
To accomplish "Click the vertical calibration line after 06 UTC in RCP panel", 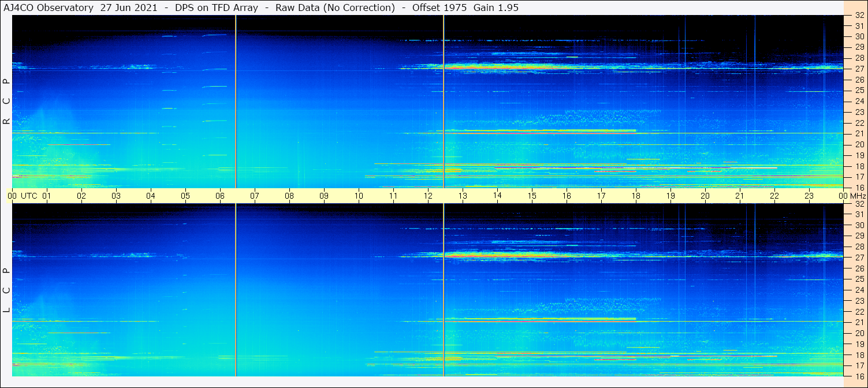I will [236, 102].
